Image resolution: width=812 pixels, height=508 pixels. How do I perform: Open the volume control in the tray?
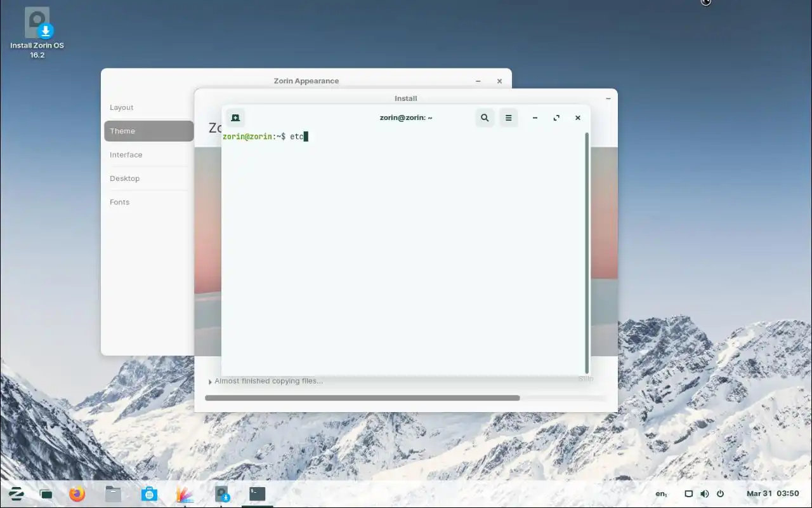point(704,493)
